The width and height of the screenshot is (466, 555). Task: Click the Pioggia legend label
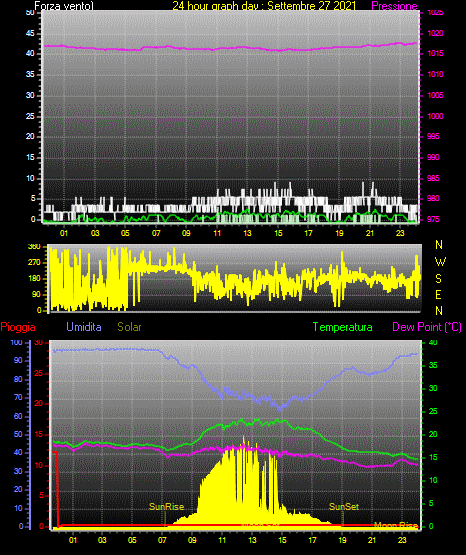coord(18,327)
